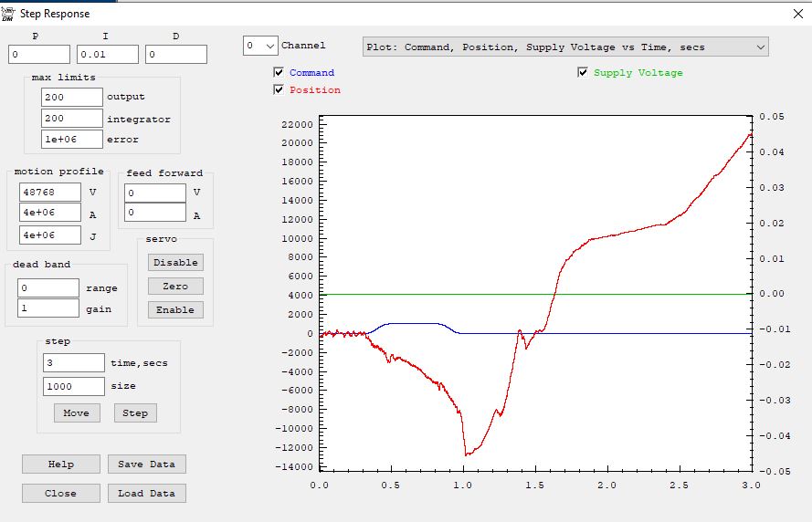Click the servo Zero button
This screenshot has height=522, width=812.
pyautogui.click(x=175, y=287)
